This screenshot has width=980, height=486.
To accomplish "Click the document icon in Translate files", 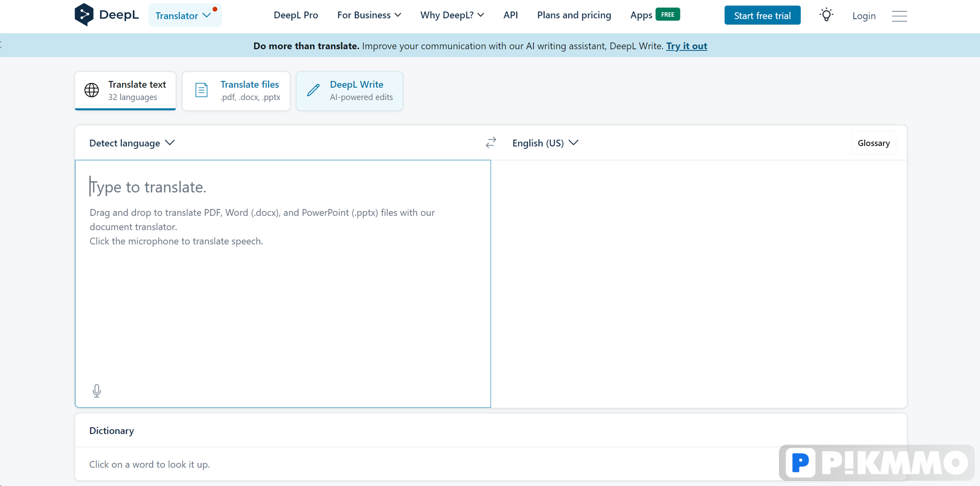I will click(x=202, y=90).
